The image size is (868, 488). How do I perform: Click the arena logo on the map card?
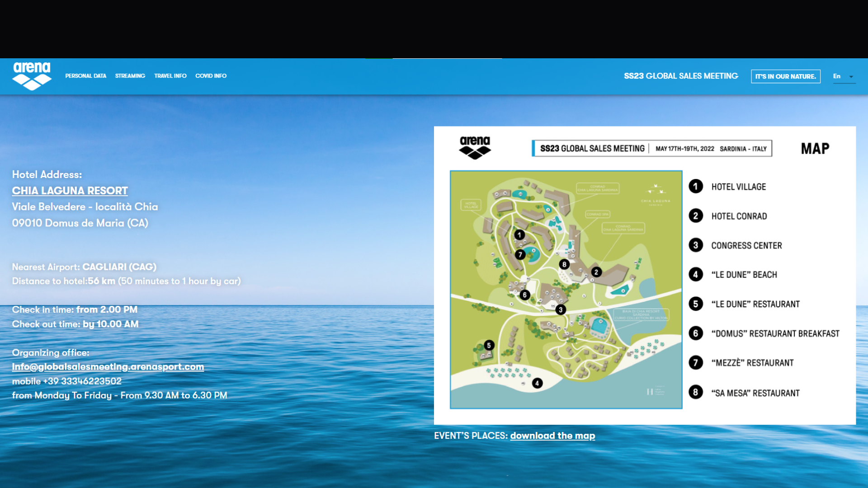475,148
